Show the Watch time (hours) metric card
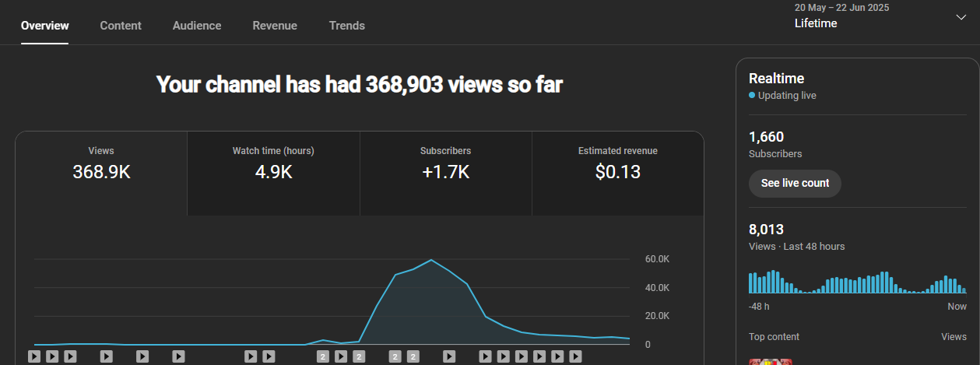The height and width of the screenshot is (365, 980). pyautogui.click(x=273, y=173)
